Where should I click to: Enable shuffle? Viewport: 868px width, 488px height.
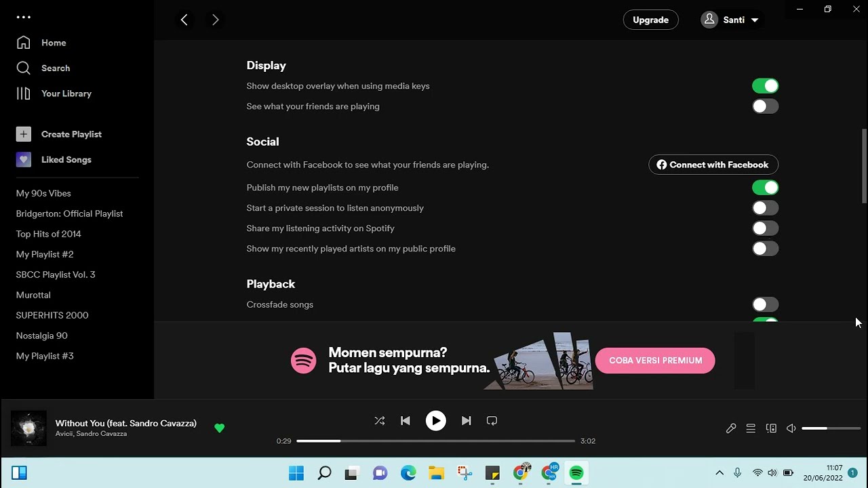click(x=380, y=421)
